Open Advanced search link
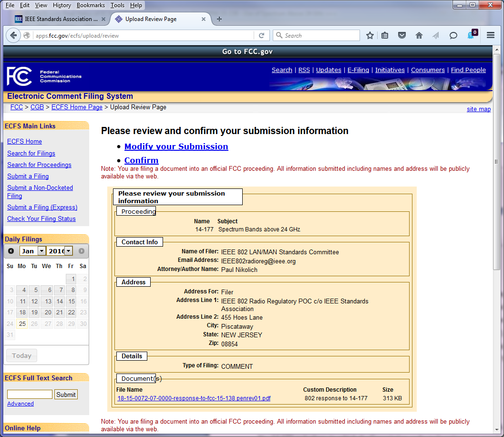 [x=20, y=404]
